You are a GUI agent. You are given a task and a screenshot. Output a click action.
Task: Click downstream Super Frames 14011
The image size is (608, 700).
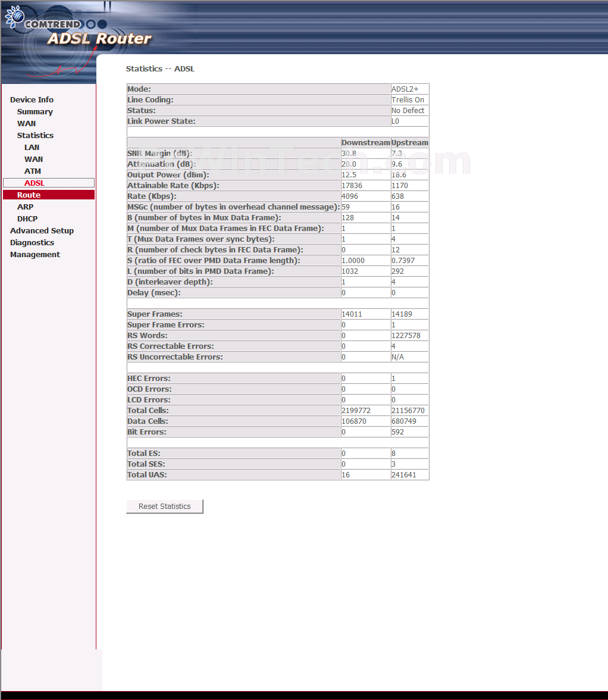tap(352, 314)
